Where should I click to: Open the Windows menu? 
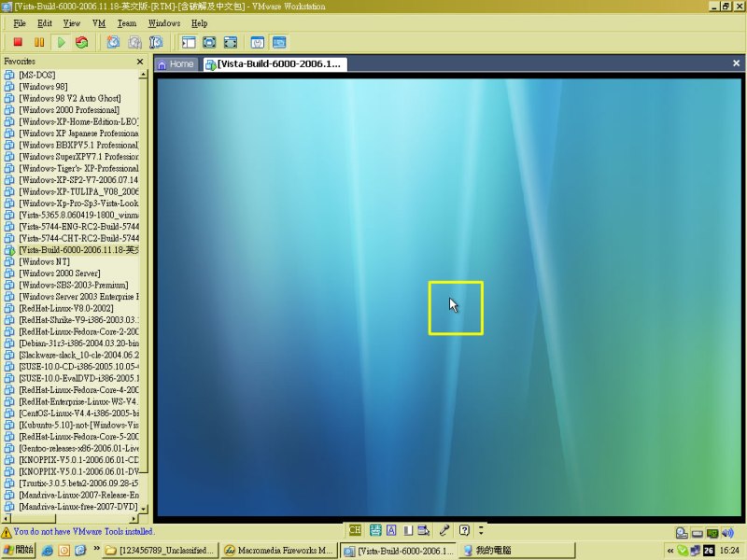tap(164, 23)
